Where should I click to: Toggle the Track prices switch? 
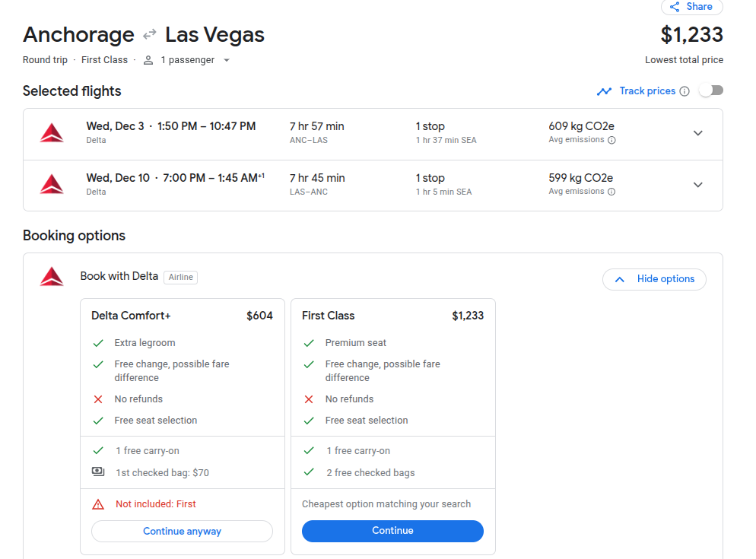point(711,91)
